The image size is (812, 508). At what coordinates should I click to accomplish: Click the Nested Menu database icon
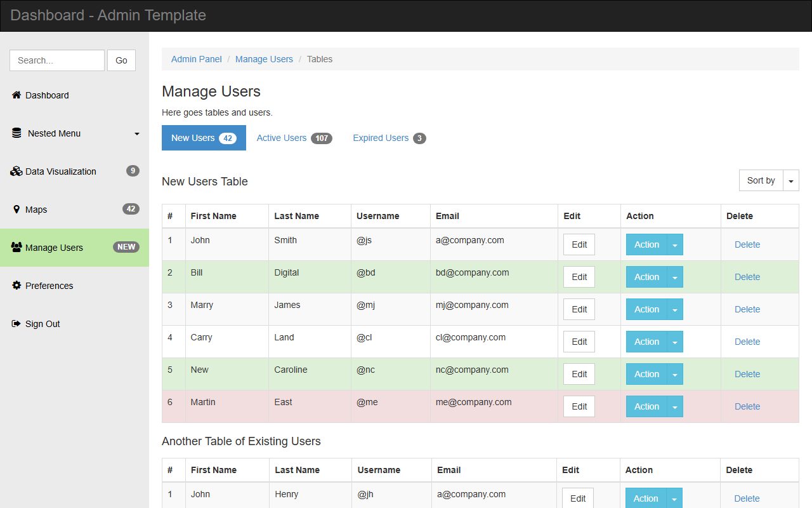pyautogui.click(x=16, y=133)
